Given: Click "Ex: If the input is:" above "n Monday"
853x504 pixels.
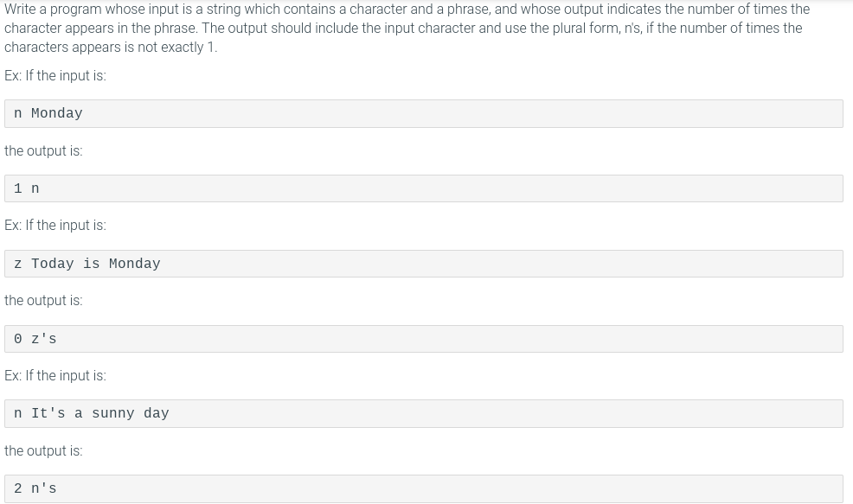Looking at the screenshot, I should (55, 75).
